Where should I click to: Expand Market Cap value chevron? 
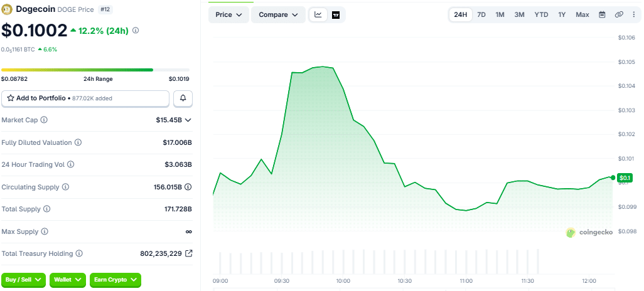(188, 120)
